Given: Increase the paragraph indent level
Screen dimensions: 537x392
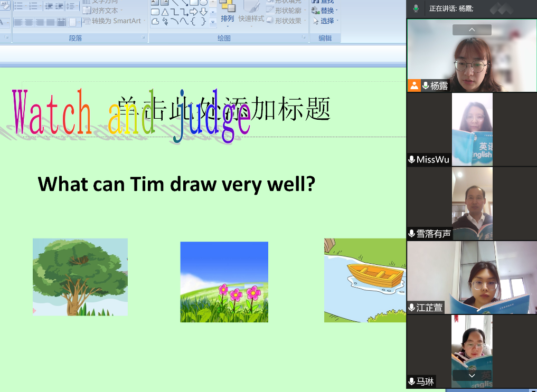Looking at the screenshot, I should pyautogui.click(x=59, y=6).
